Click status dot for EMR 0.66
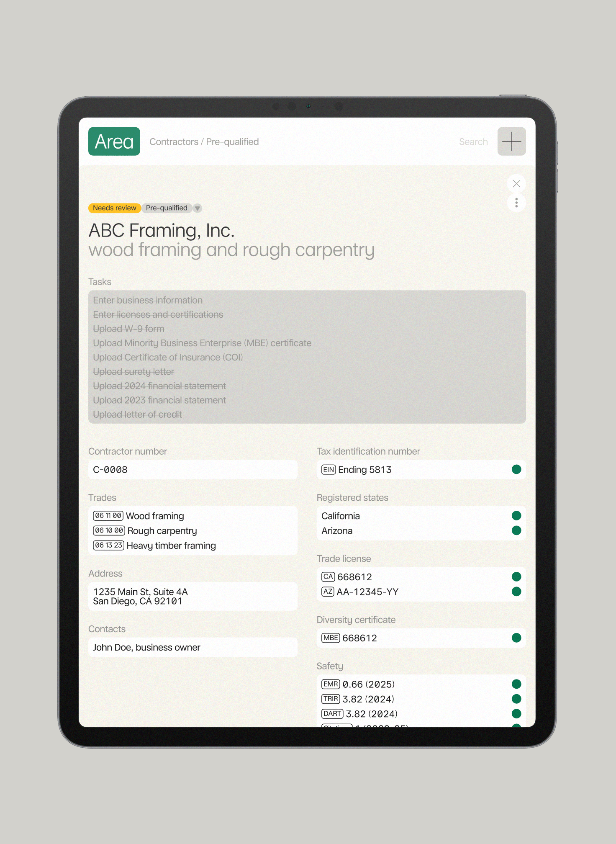This screenshot has width=616, height=844. [516, 684]
